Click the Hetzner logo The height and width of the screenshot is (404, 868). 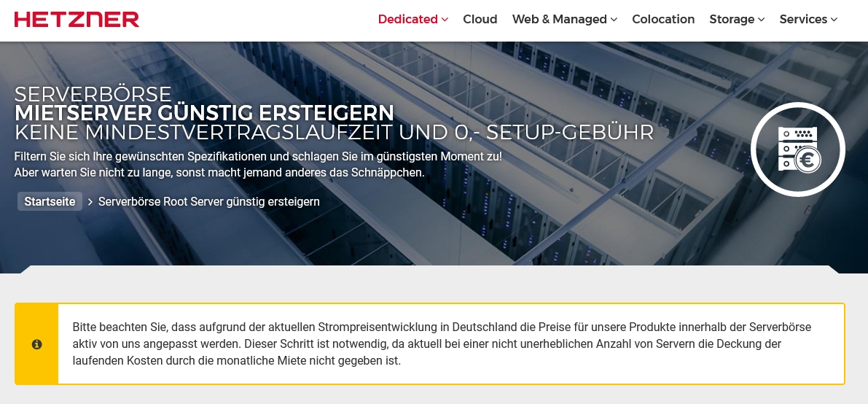77,20
